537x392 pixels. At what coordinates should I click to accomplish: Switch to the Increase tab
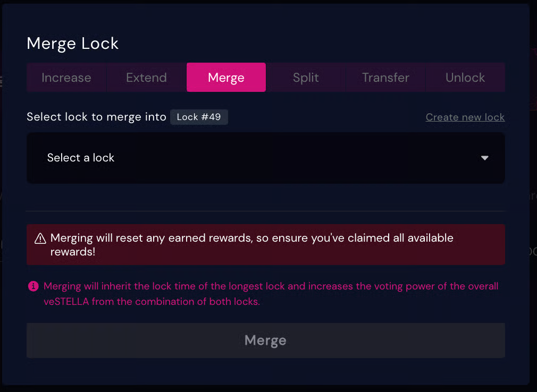coord(66,78)
